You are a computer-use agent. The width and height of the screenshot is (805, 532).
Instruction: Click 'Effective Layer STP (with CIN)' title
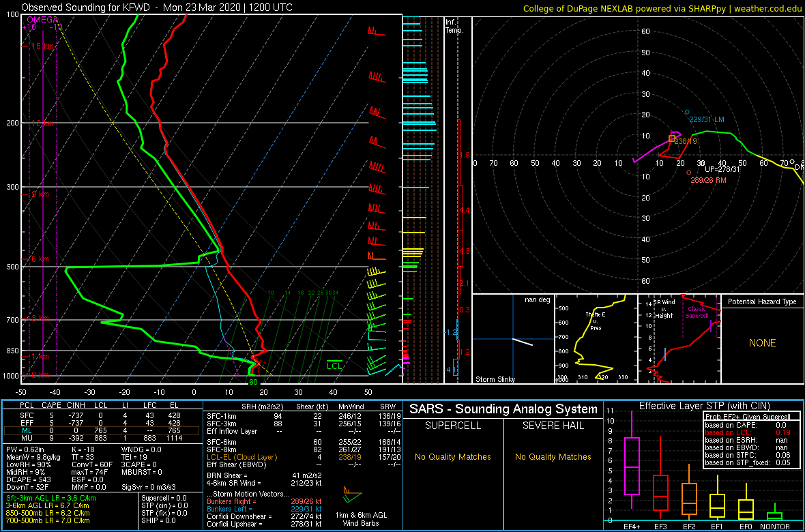click(704, 406)
